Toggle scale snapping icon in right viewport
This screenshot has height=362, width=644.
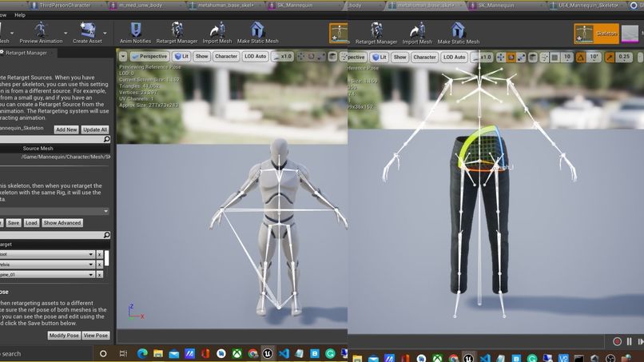610,58
